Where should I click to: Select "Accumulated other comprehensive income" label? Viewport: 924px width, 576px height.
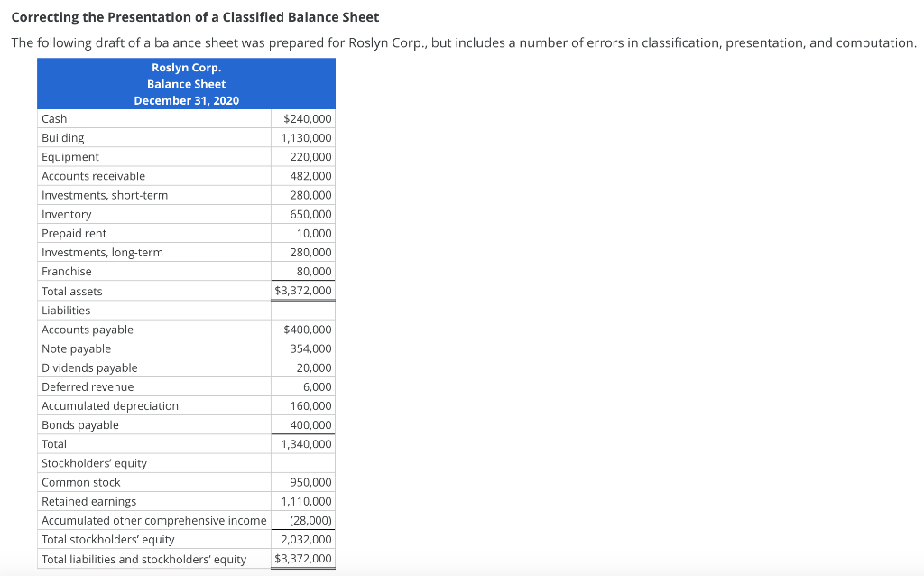tap(153, 521)
